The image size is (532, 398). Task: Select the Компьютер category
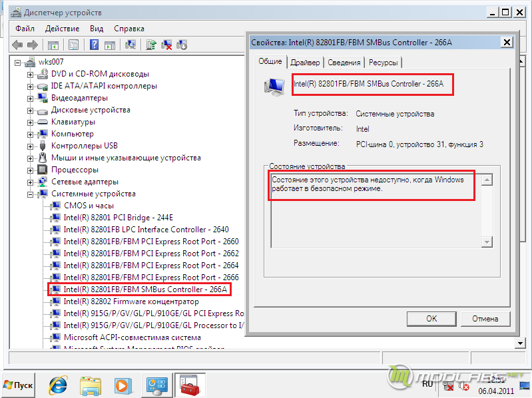73,134
